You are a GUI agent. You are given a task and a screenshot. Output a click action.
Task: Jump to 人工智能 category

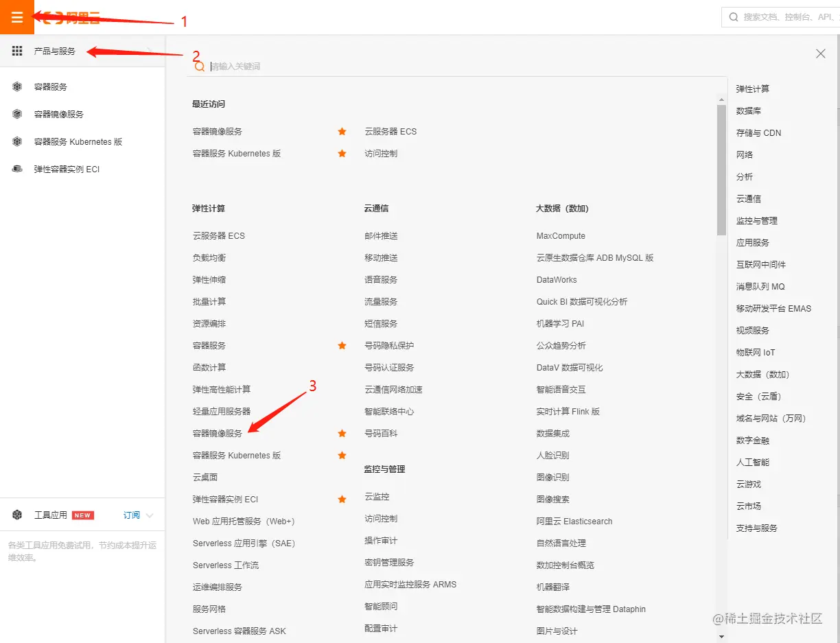pos(753,462)
